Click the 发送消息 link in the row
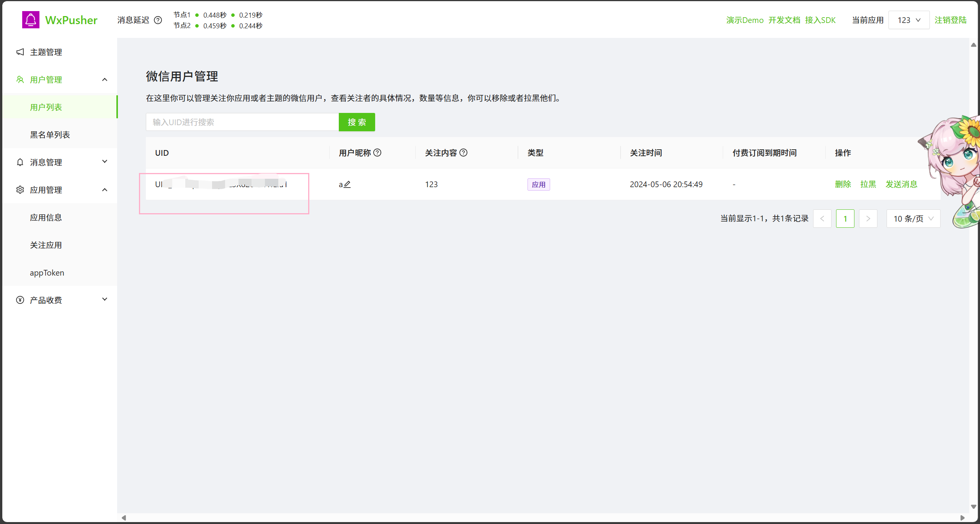The height and width of the screenshot is (524, 980). [902, 184]
